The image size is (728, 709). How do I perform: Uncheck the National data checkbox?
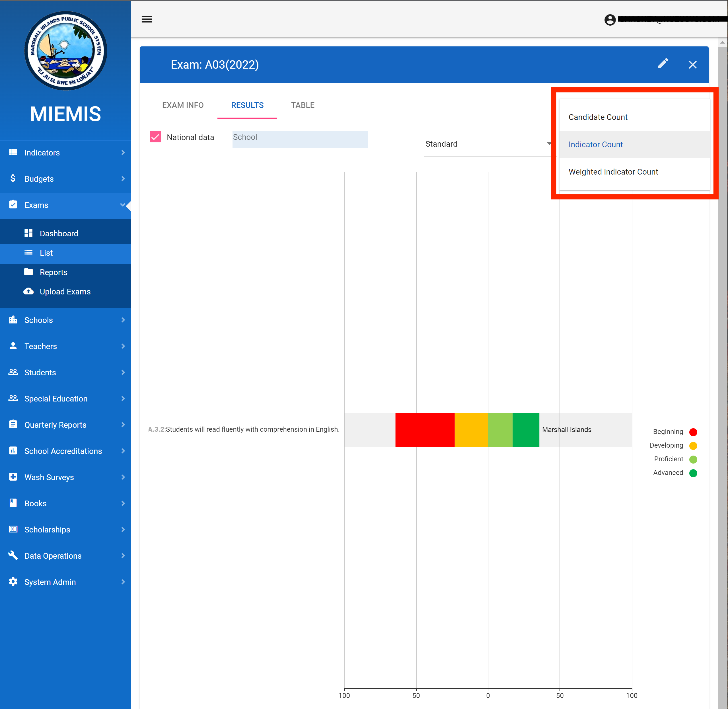(155, 137)
